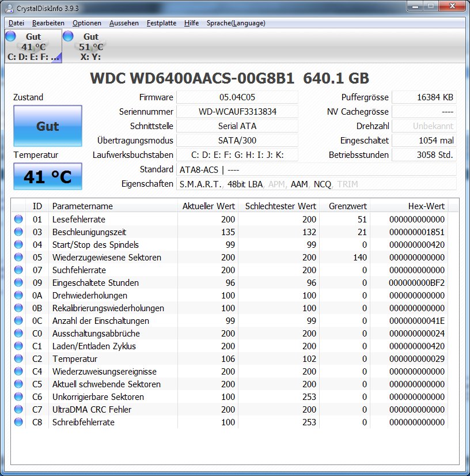Click hex value 000000000029 in Temperatur row
The width and height of the screenshot is (470, 476).
[x=416, y=359]
